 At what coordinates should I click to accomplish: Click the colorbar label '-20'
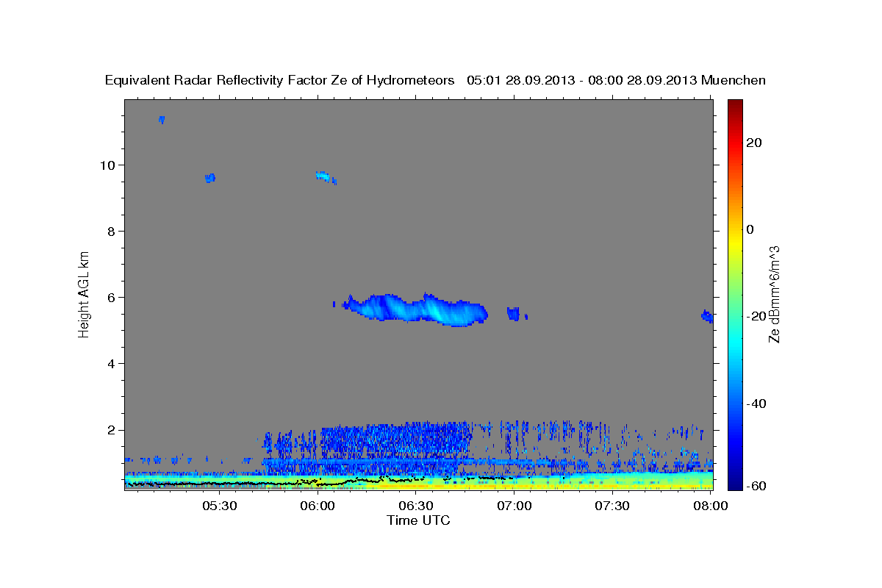(758, 316)
